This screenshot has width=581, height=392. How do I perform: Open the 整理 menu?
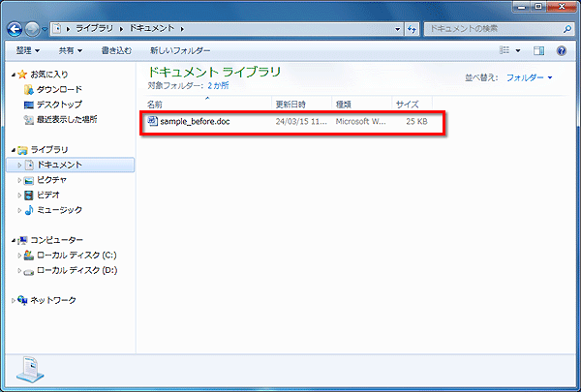pyautogui.click(x=28, y=50)
